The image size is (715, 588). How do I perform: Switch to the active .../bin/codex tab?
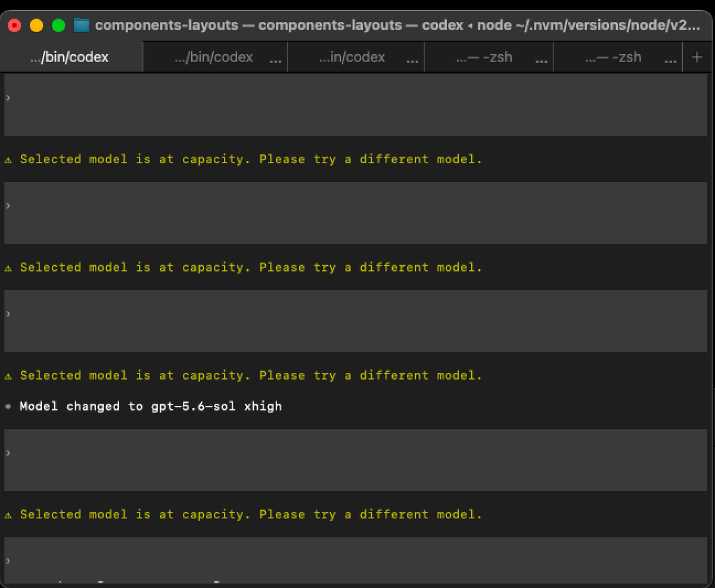tap(72, 57)
